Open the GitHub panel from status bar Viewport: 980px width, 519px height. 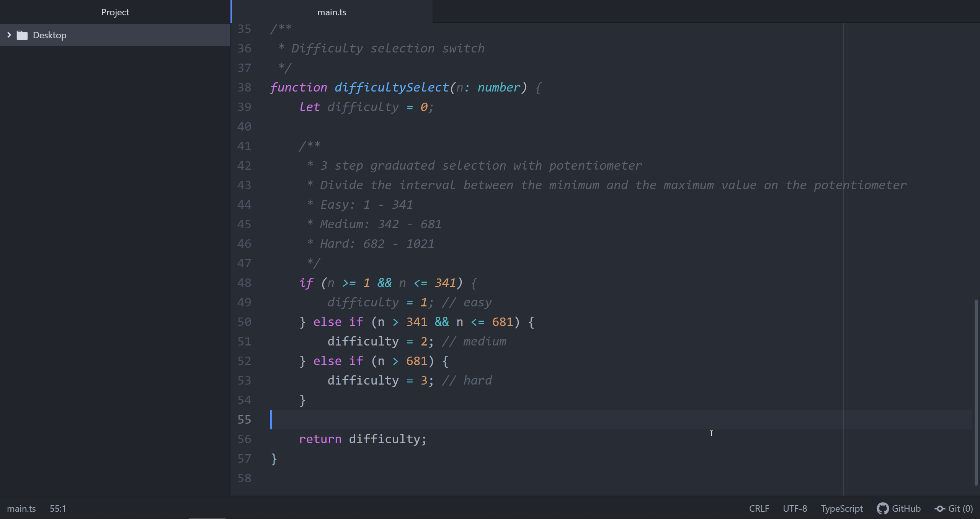tap(906, 509)
